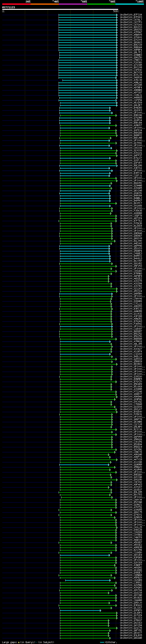Click the query end position 509
This screenshot has height=644, width=146.
pos(115,11)
